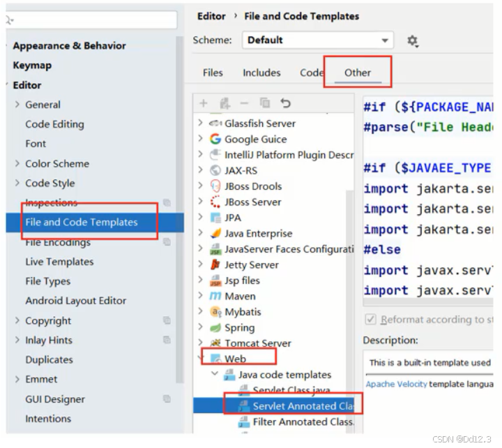Viewport: 502px width, 448px height.
Task: Click the JBoss Drools icon
Action: [x=215, y=186]
